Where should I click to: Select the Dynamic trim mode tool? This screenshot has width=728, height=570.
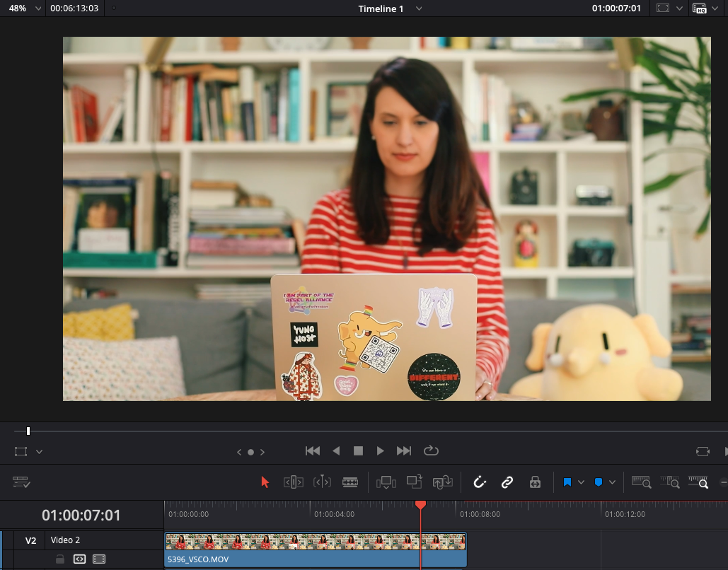(322, 482)
